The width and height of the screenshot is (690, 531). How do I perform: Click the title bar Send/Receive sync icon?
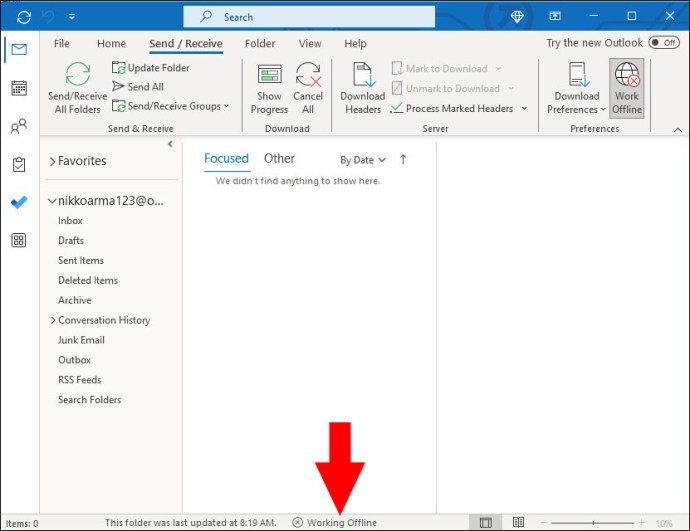tap(24, 17)
